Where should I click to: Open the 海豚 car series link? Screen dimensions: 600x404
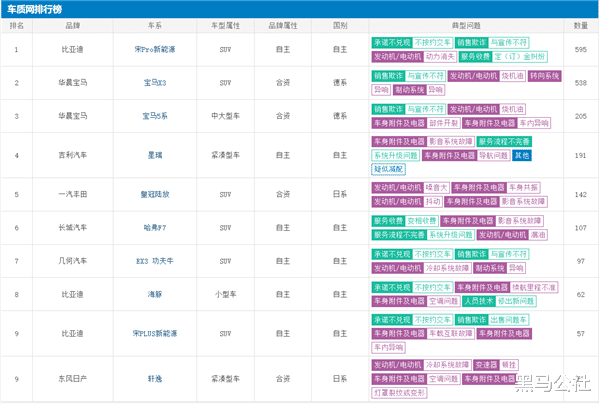154,294
